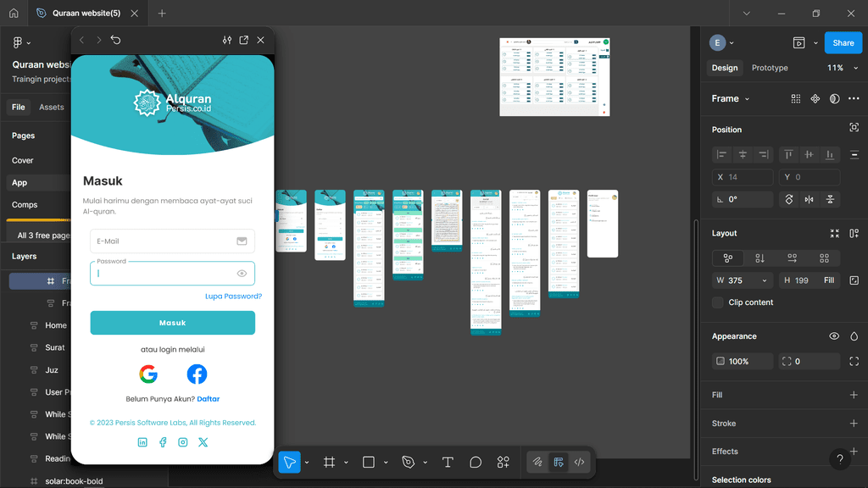
Task: Toggle password visibility eye in preview
Action: click(242, 274)
